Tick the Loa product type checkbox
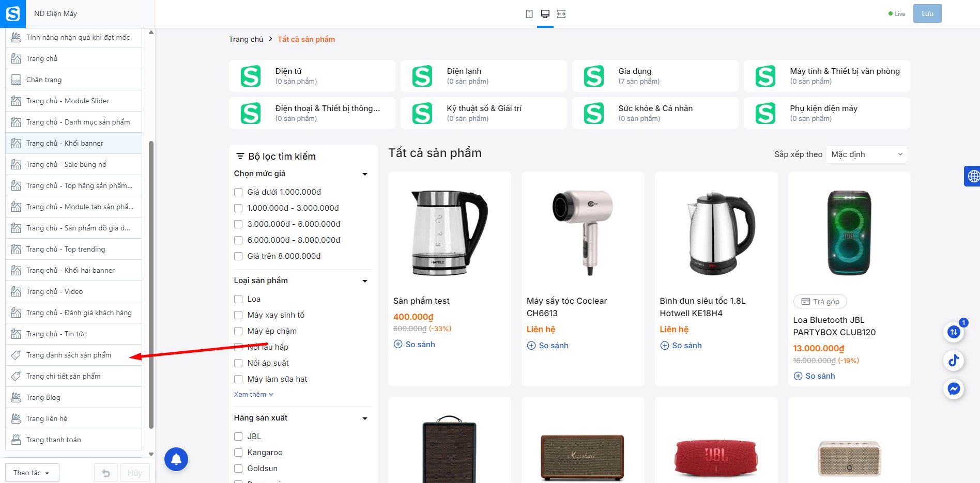The image size is (980, 483). click(238, 299)
